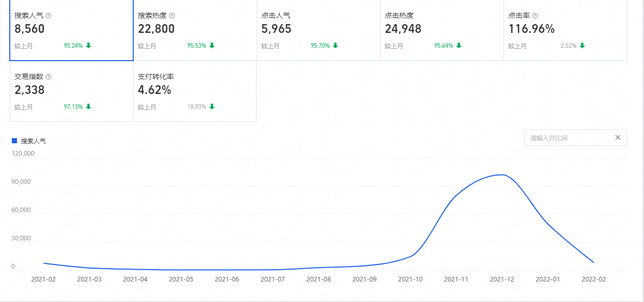Choose the 交易指数 metric card

tap(71, 91)
